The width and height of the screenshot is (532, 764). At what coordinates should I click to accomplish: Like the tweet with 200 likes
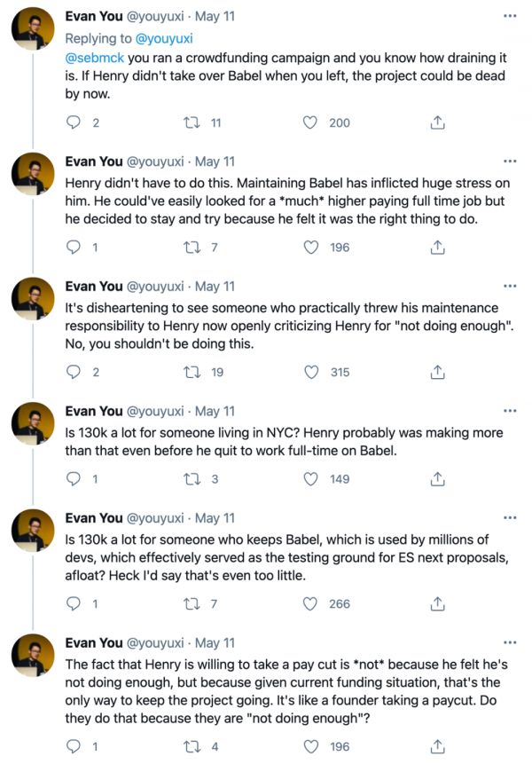click(310, 122)
